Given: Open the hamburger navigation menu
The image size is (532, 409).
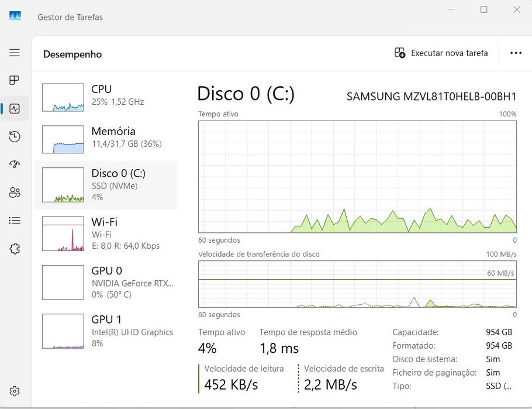Looking at the screenshot, I should pyautogui.click(x=15, y=53).
